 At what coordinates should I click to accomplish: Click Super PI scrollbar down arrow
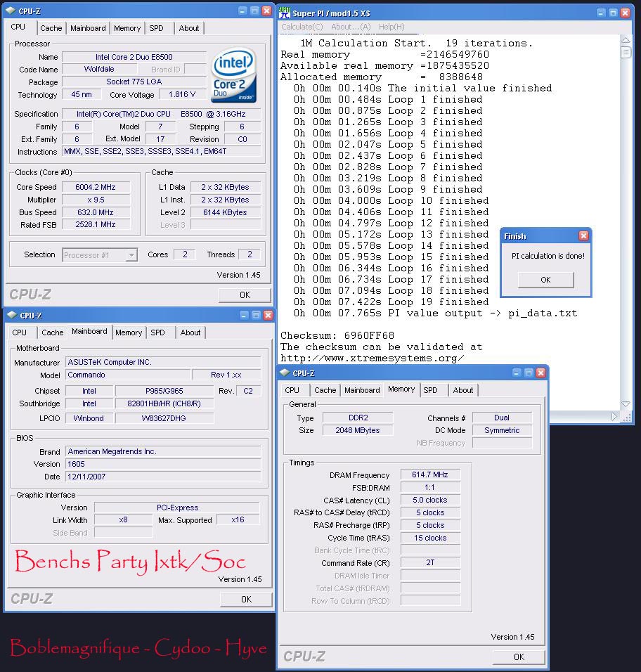point(626,404)
